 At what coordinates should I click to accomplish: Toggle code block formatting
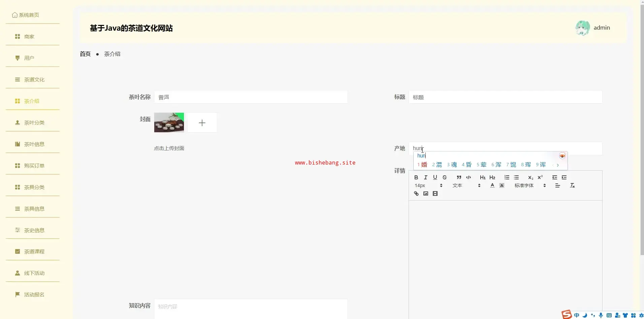pos(468,177)
